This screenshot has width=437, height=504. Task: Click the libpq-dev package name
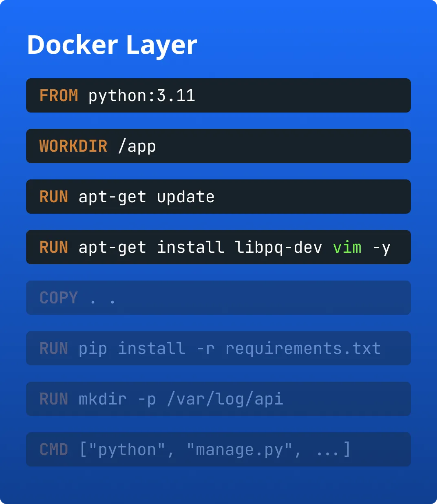click(x=278, y=248)
